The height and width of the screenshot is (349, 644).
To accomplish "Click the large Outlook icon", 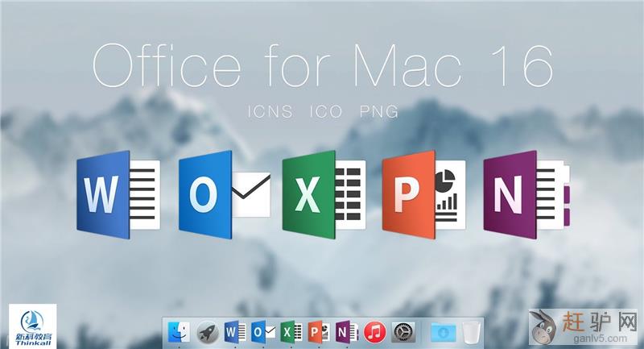I will [223, 193].
